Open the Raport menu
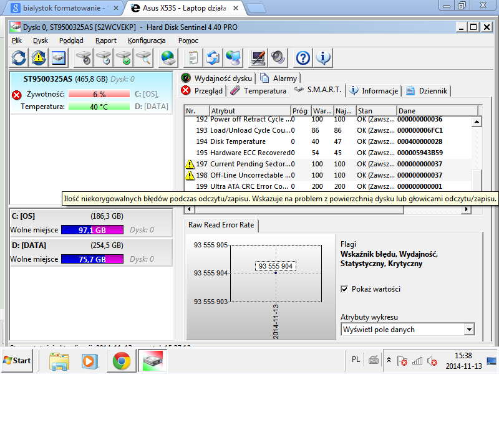The image size is (499, 448). point(106,41)
